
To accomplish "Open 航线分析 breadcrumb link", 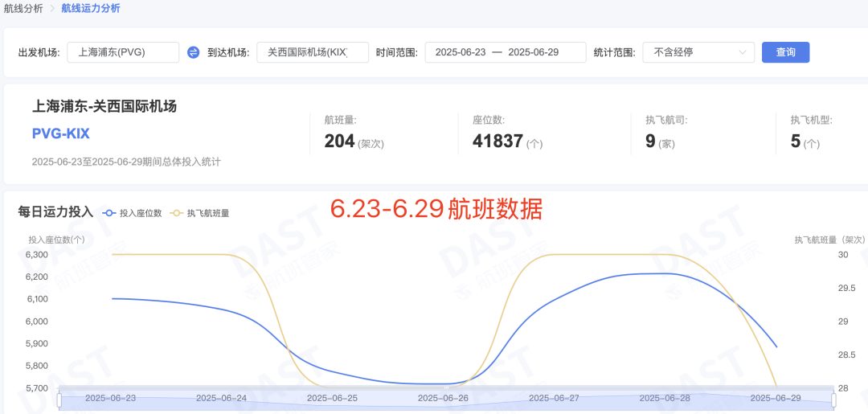I will coord(22,9).
